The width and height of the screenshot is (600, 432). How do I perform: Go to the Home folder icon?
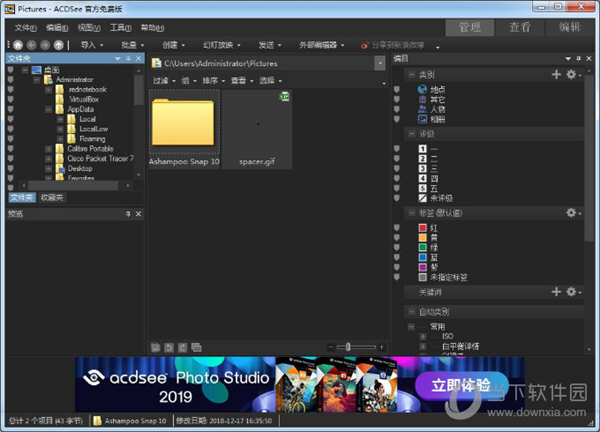point(18,45)
